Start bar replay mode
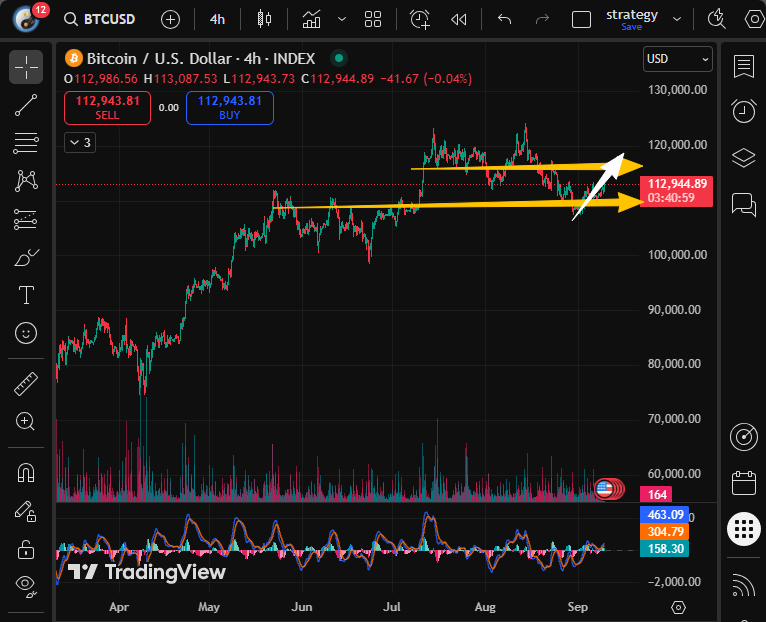 pyautogui.click(x=458, y=20)
